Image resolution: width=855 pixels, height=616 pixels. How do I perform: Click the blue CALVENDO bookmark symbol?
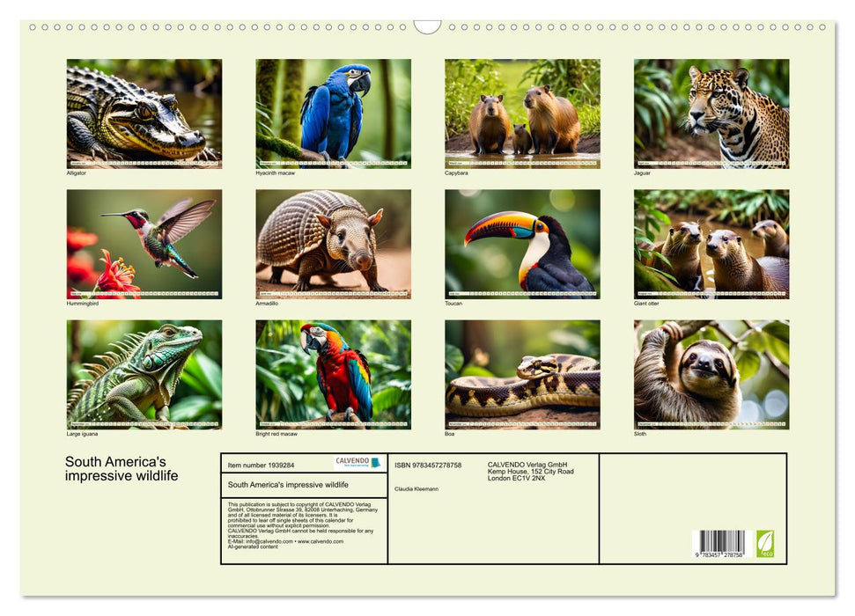point(376,463)
